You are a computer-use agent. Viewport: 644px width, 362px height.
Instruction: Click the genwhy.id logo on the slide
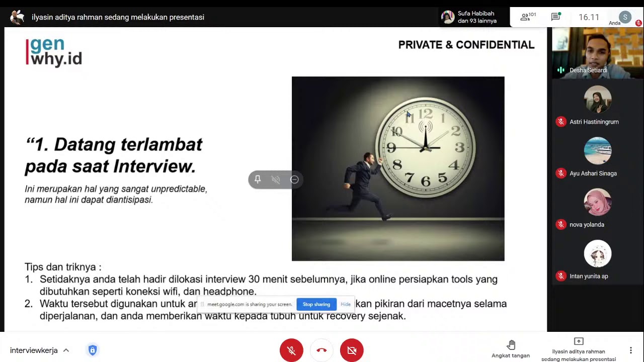click(54, 52)
